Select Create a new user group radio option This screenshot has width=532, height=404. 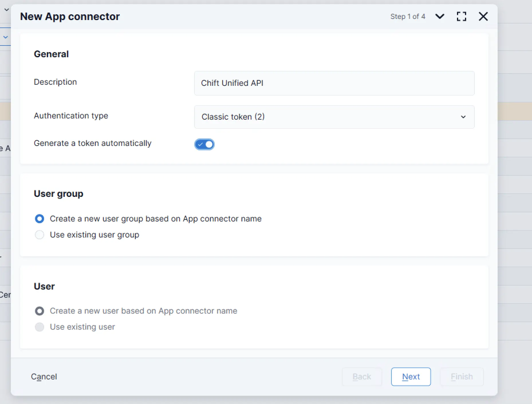(40, 219)
